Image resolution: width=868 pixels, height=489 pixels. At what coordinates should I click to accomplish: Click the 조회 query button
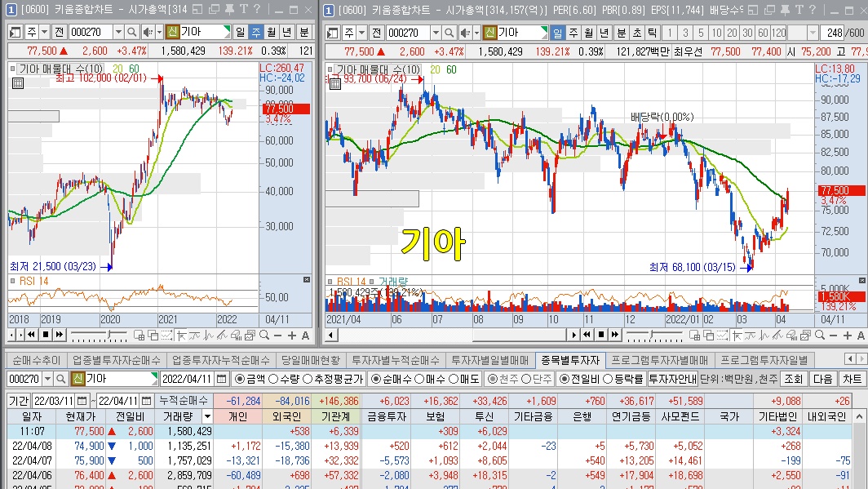pos(793,379)
